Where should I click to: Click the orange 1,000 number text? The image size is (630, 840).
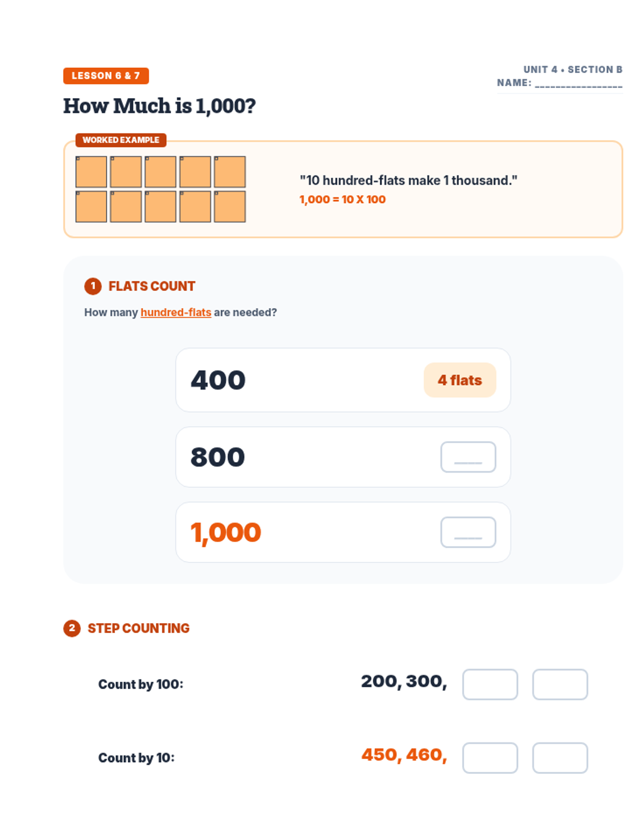coord(226,532)
